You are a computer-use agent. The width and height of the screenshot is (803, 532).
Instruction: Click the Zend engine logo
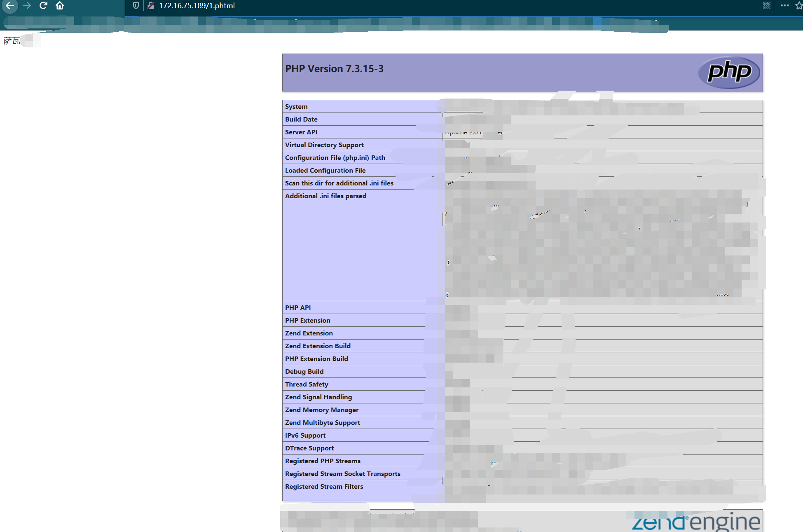pyautogui.click(x=695, y=521)
